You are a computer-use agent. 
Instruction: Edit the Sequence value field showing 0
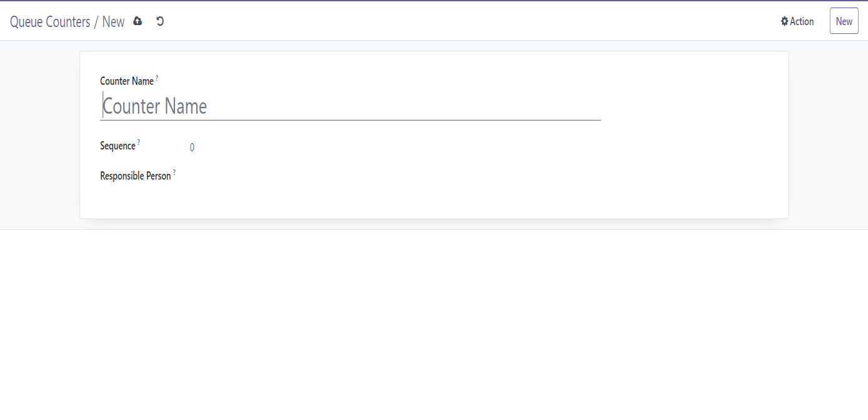(x=192, y=148)
